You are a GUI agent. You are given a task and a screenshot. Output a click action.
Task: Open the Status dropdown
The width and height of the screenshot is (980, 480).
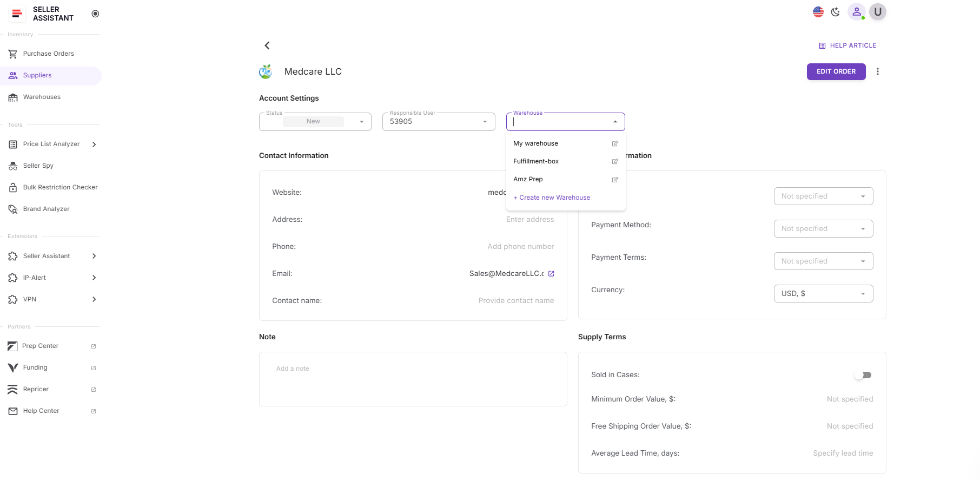(315, 122)
